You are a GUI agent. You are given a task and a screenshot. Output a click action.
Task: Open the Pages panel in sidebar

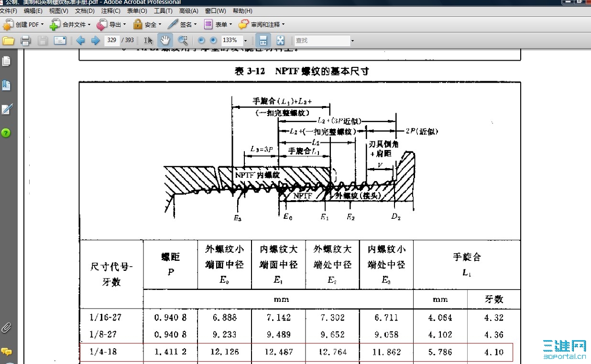[6, 61]
